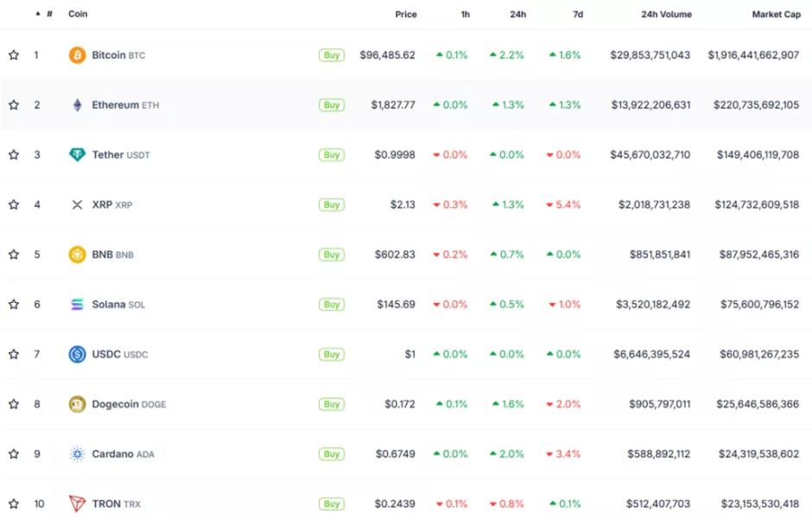Sort table by 24h Volume header
Image resolution: width=812 pixels, height=518 pixels.
pyautogui.click(x=666, y=15)
